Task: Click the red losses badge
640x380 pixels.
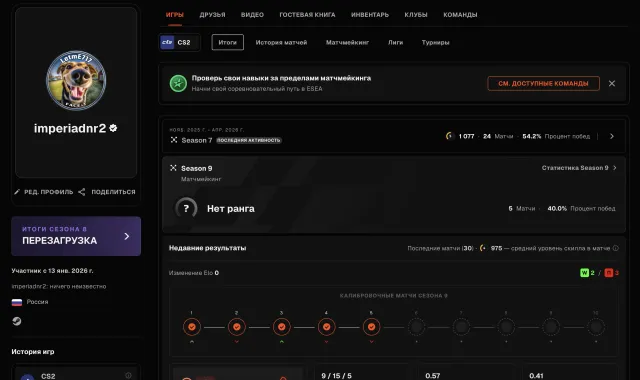Action: (x=609, y=273)
